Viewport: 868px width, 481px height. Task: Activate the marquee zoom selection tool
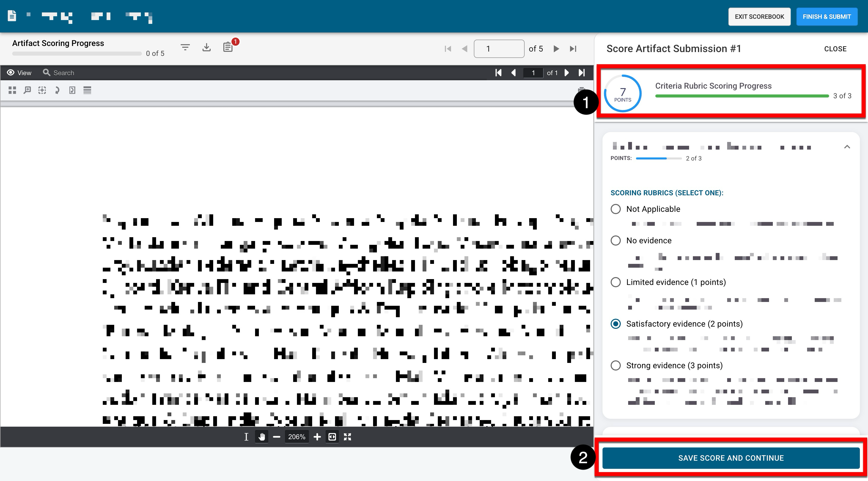[x=42, y=90]
